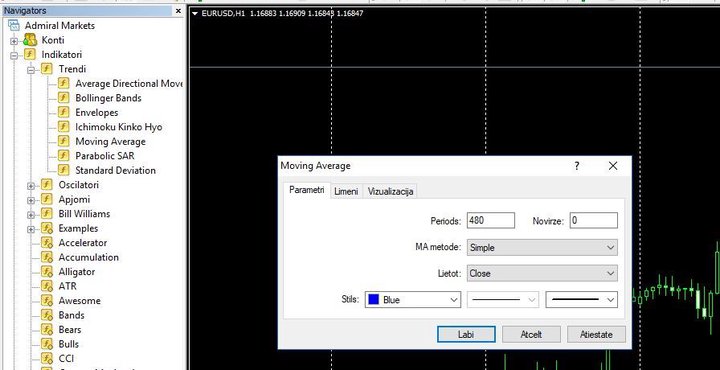Click the Ichimoku Kinko Hyo icon
This screenshot has height=370, width=720.
63,127
